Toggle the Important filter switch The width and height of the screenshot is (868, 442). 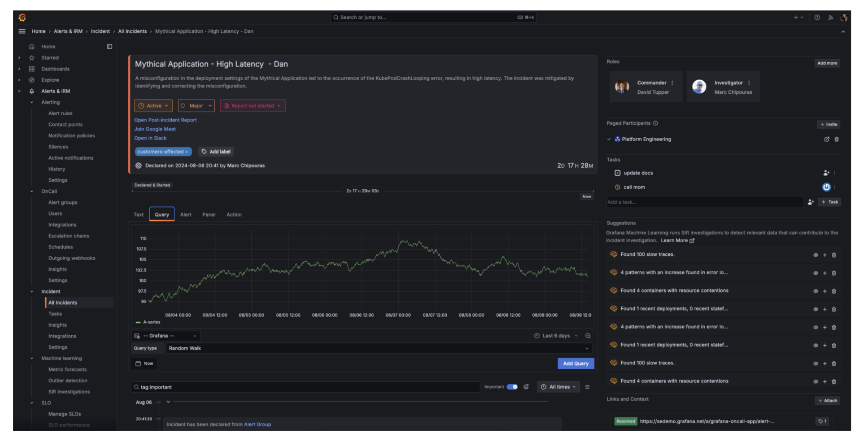512,387
